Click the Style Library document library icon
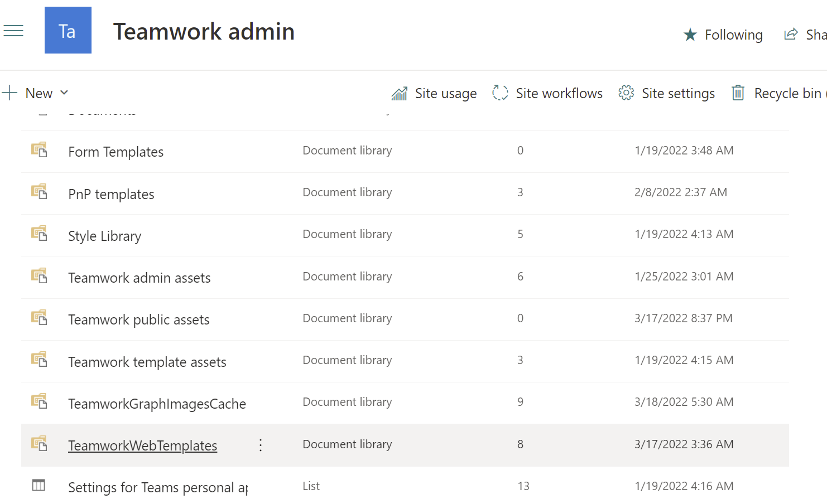This screenshot has width=827, height=504. click(39, 234)
